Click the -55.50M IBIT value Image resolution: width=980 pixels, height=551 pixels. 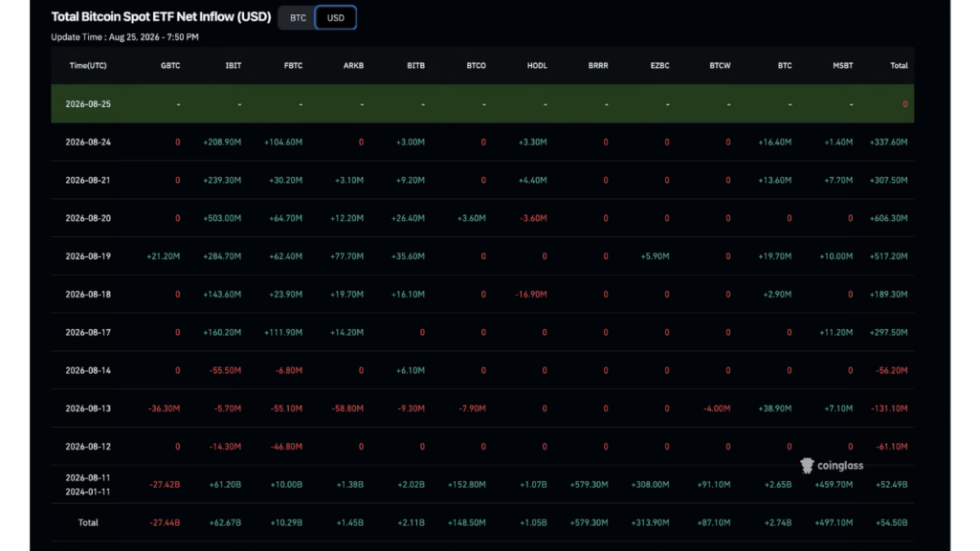coord(225,370)
